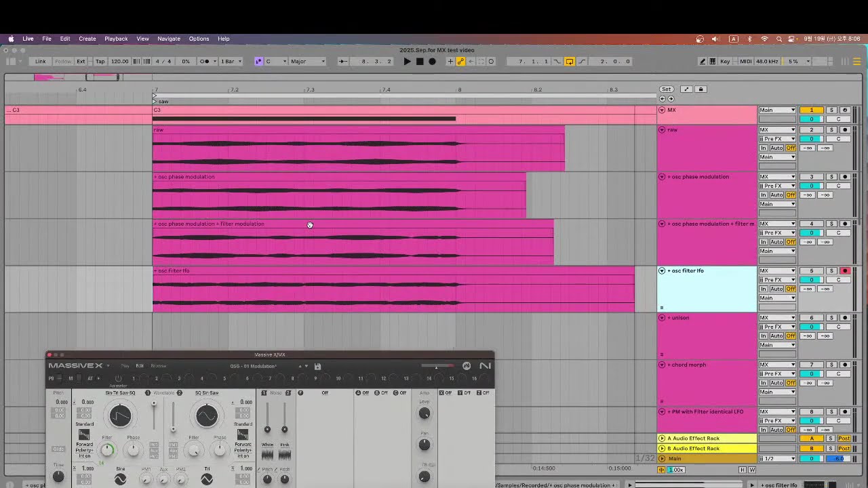The width and height of the screenshot is (868, 488).
Task: Click the Set locator button
Action: (x=667, y=89)
